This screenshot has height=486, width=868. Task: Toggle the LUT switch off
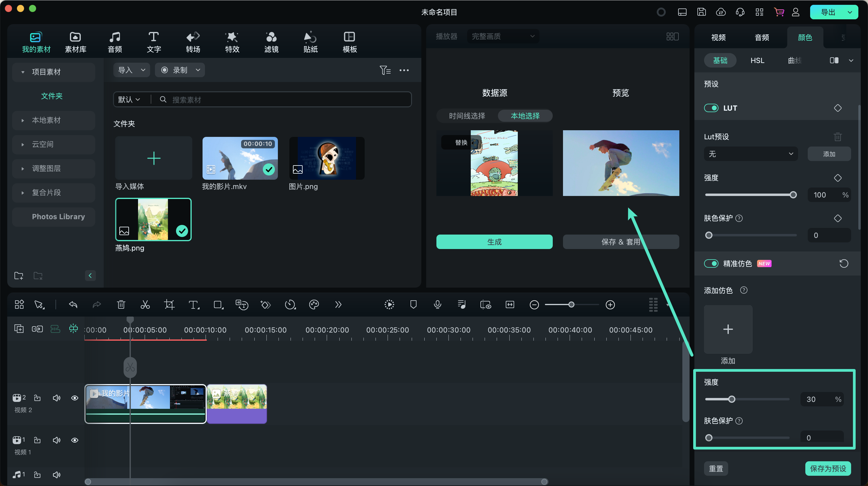[711, 108]
